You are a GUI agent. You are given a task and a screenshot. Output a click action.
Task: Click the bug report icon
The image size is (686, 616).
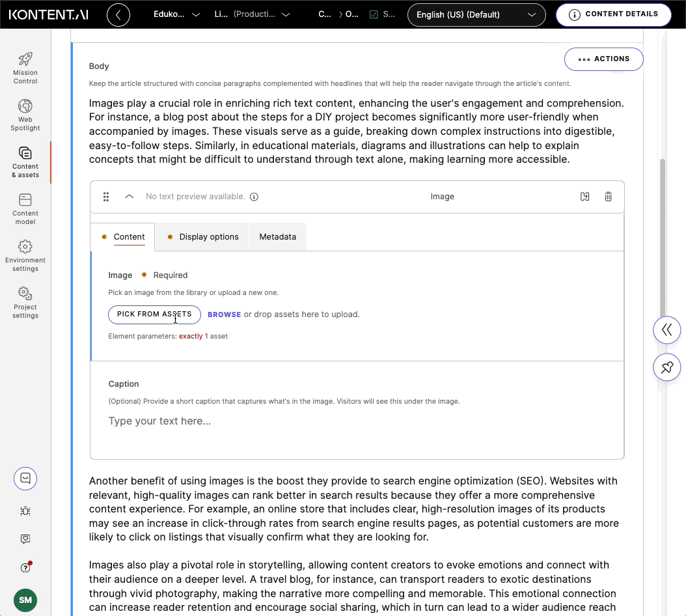tap(25, 511)
